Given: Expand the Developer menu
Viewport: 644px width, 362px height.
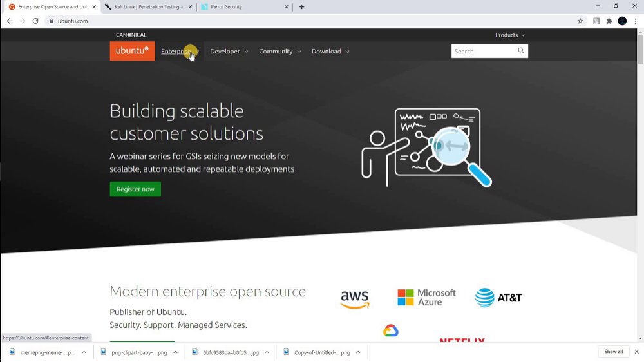Looking at the screenshot, I should [x=229, y=52].
